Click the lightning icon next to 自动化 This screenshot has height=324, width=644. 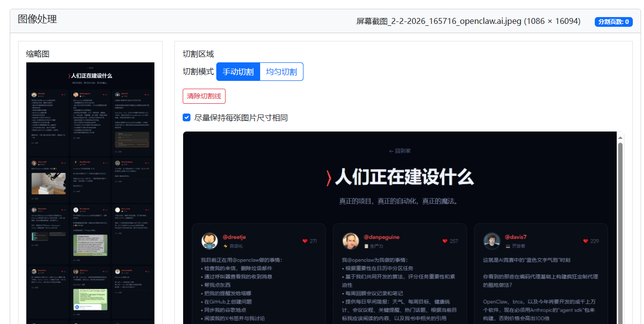point(225,247)
